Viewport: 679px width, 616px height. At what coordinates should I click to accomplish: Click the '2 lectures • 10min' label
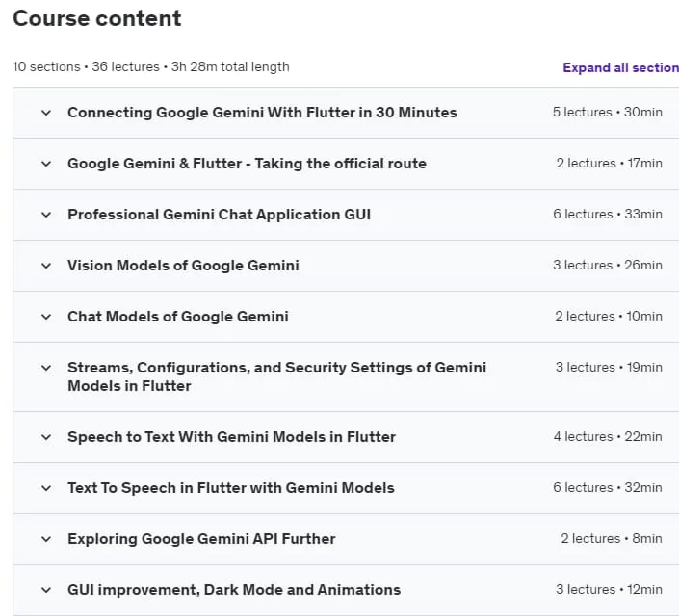tap(609, 317)
